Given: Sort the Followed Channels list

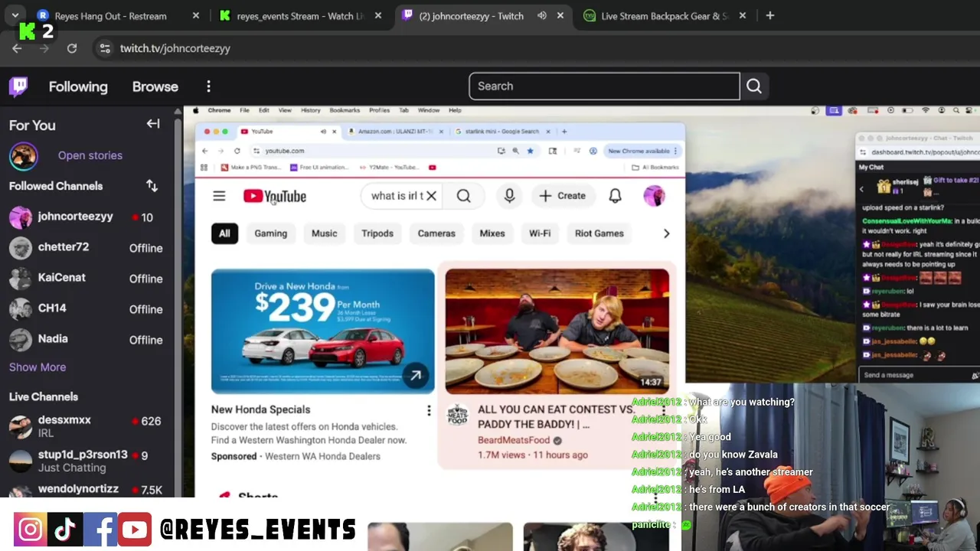Looking at the screenshot, I should pos(152,186).
